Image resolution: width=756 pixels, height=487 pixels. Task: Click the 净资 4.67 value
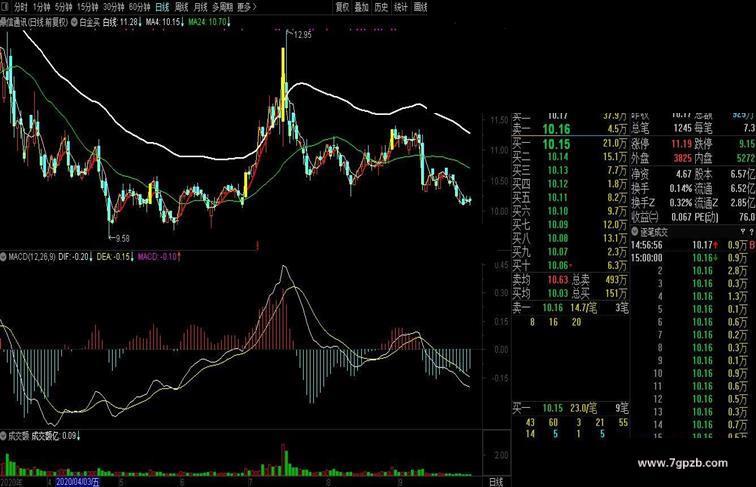[684, 174]
